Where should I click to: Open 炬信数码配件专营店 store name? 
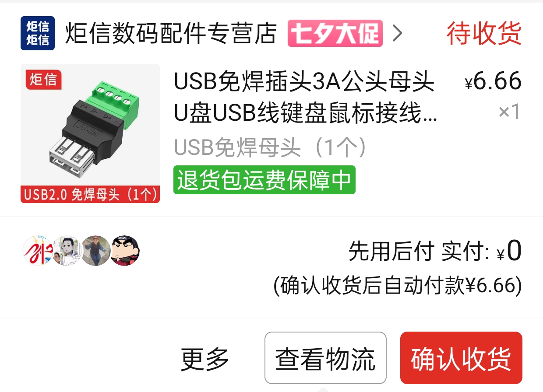[x=171, y=33]
